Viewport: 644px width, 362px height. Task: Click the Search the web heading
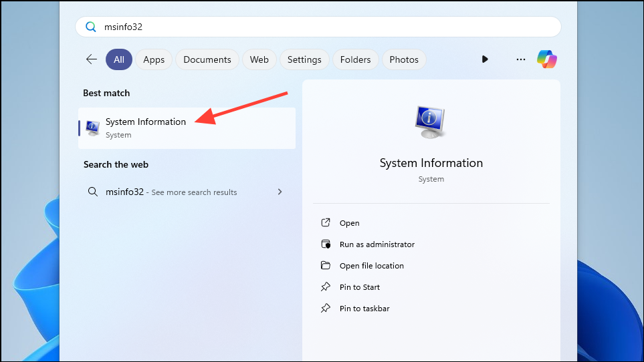(x=116, y=164)
